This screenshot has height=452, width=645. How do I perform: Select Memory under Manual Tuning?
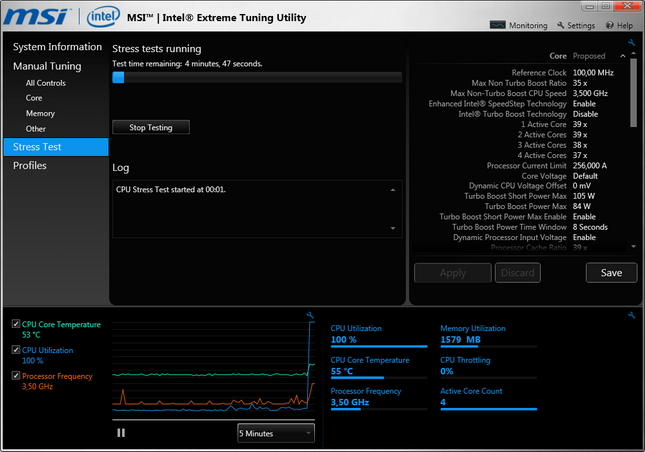pyautogui.click(x=40, y=114)
